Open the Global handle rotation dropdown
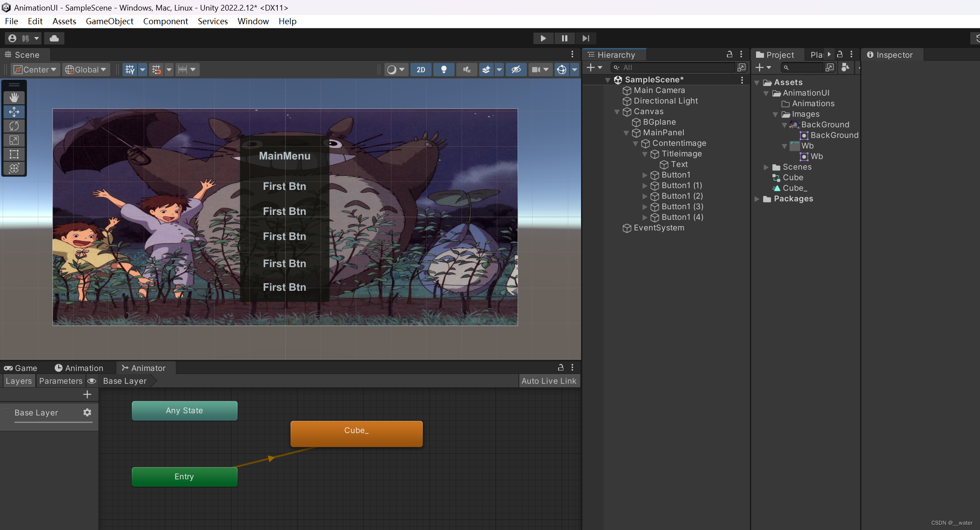The image size is (980, 530). (x=86, y=70)
